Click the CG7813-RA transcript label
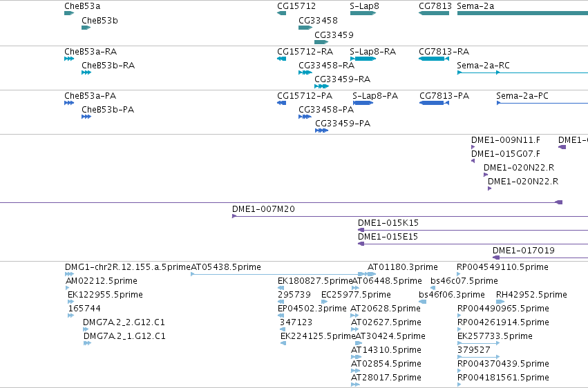This screenshot has width=588, height=388. 444,52
